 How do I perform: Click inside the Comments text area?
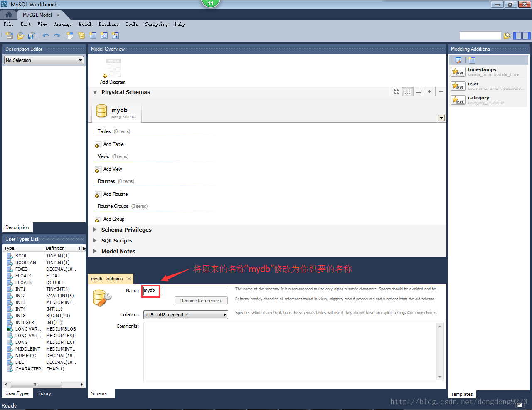pos(290,351)
